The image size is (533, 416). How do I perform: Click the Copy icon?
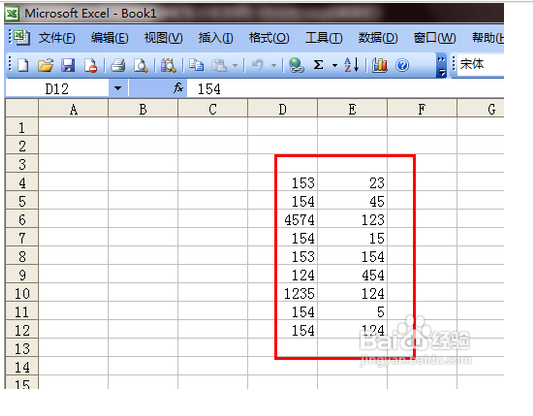click(x=196, y=65)
